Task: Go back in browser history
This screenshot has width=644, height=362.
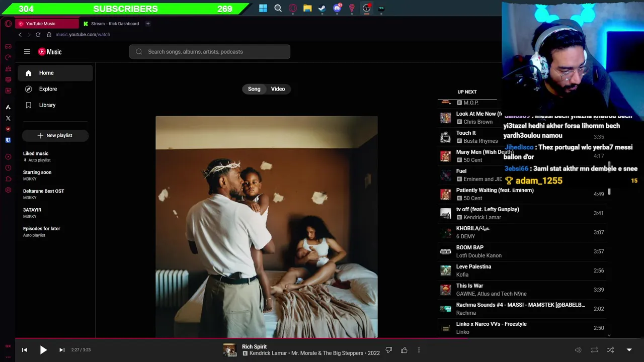Action: point(20,35)
